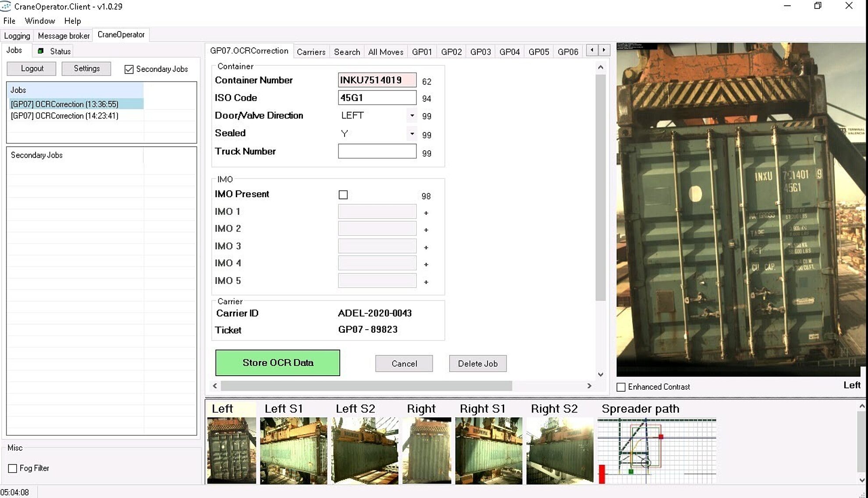Image resolution: width=868 pixels, height=498 pixels.
Task: Click the Delete Job button
Action: (x=477, y=363)
